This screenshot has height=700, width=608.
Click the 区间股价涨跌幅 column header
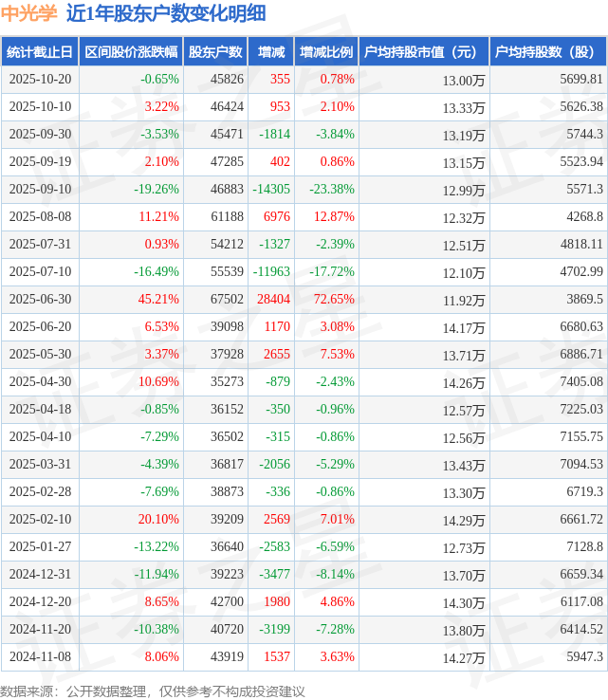pyautogui.click(x=129, y=52)
